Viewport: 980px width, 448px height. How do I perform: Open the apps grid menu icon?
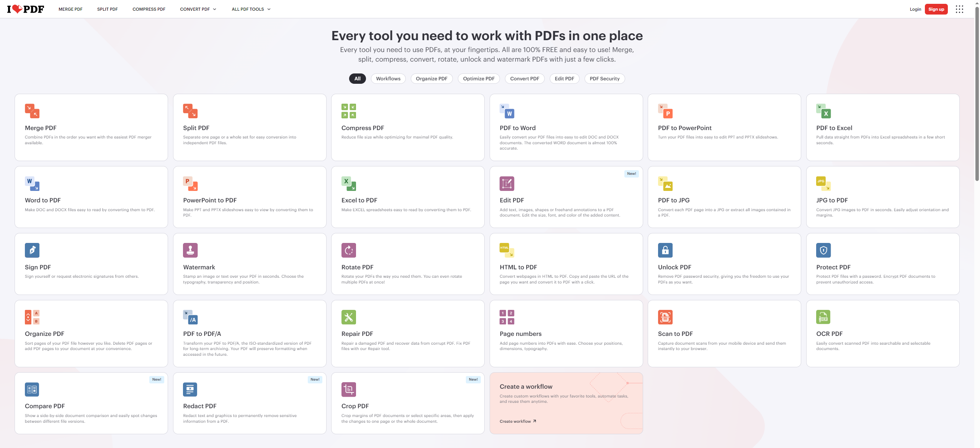pos(959,9)
